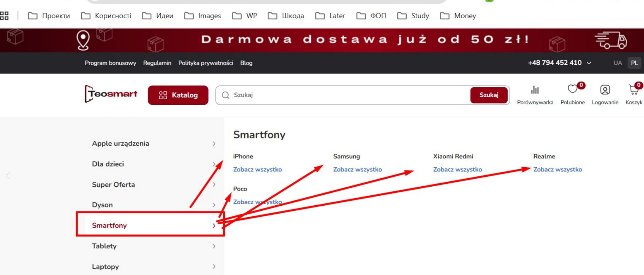Screen dimensions: 644x275
Task: Open the Samsung subcategory heading
Action: [x=346, y=156]
